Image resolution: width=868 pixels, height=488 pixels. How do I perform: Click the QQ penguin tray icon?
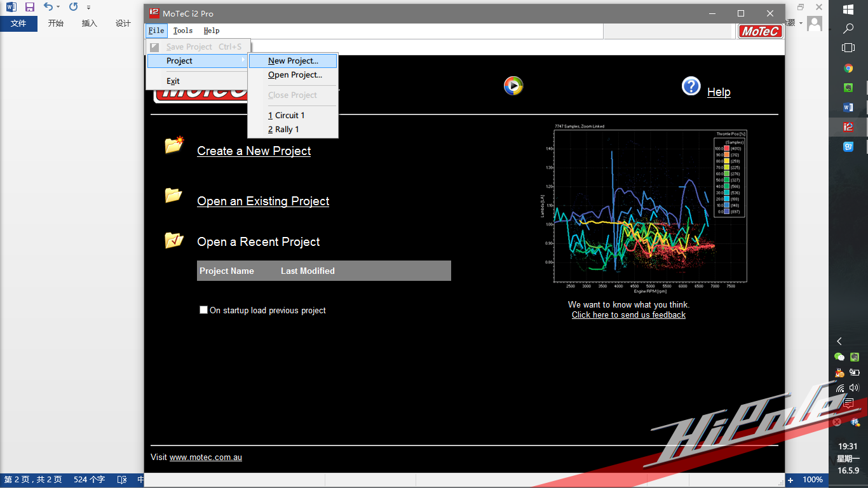840,372
